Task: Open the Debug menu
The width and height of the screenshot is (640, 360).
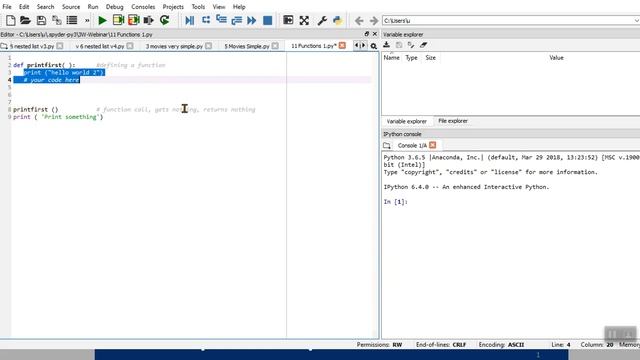Action: (115, 7)
